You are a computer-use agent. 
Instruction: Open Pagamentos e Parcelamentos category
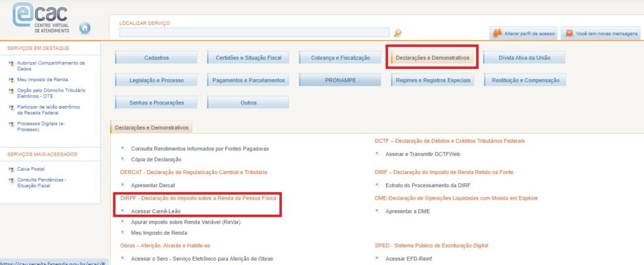(x=248, y=80)
